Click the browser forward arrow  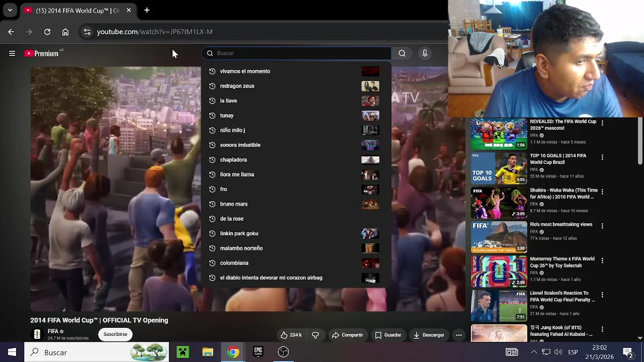[29, 32]
